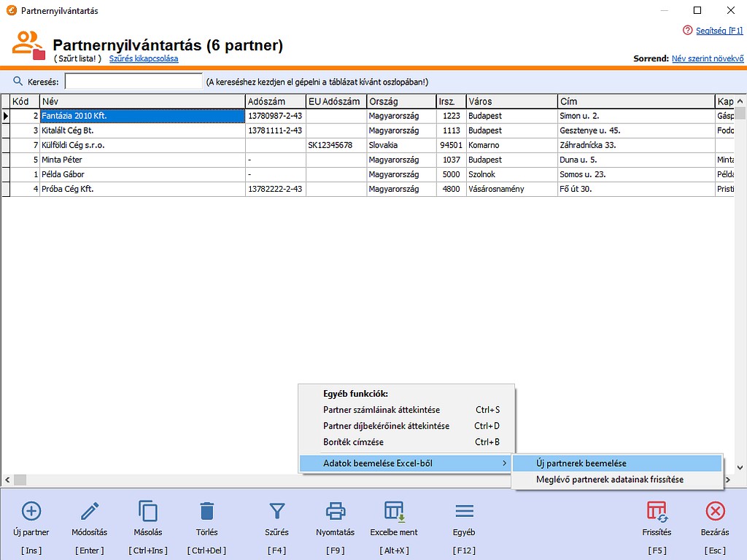Click the Excelbe ment export icon
The height and width of the screenshot is (560, 747).
pyautogui.click(x=394, y=511)
